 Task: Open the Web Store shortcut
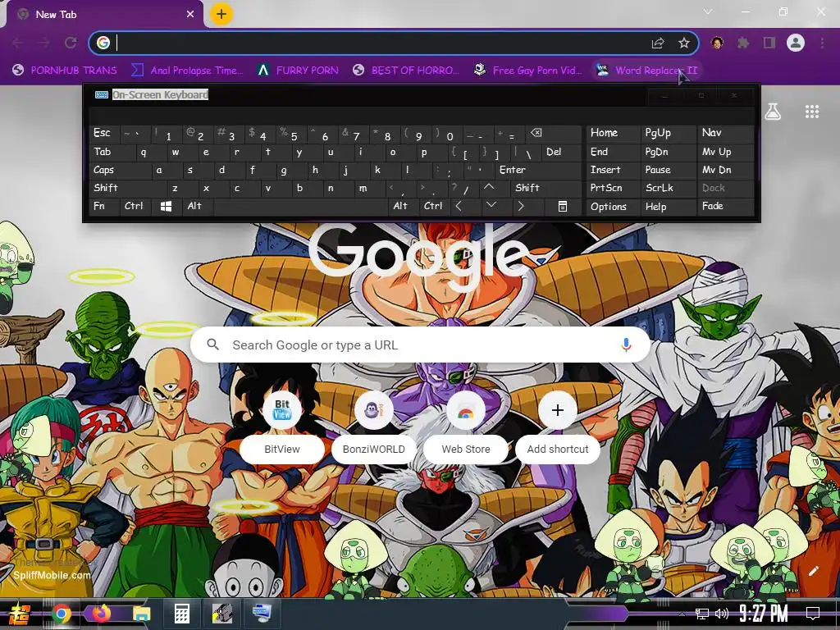coord(466,427)
